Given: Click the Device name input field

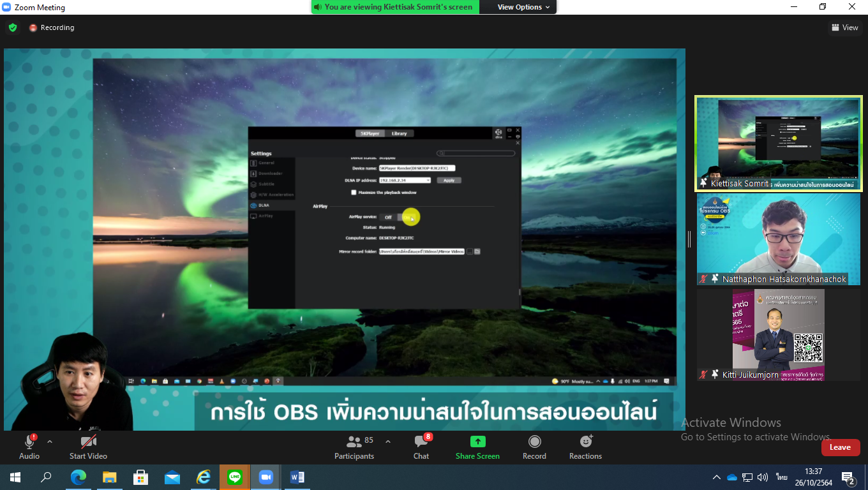Looking at the screenshot, I should [417, 168].
